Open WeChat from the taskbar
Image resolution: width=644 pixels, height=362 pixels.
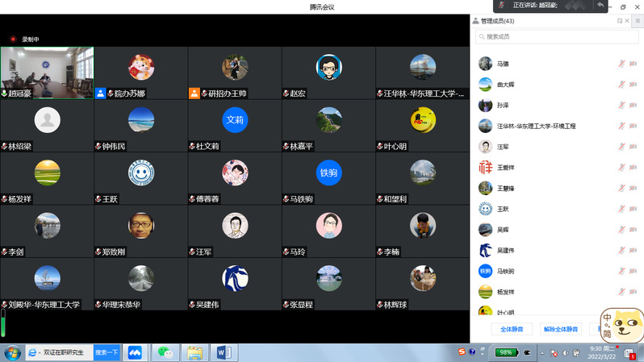[x=165, y=352]
